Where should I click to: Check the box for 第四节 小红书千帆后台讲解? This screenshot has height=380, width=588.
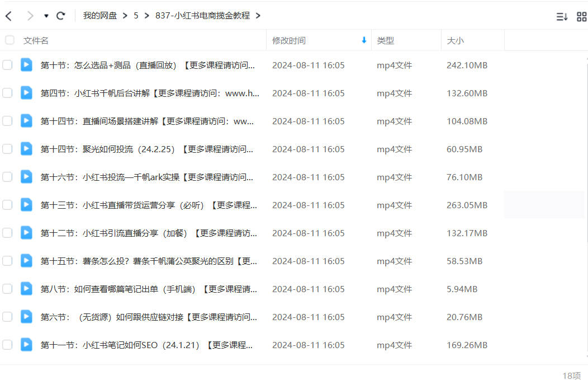coord(7,93)
